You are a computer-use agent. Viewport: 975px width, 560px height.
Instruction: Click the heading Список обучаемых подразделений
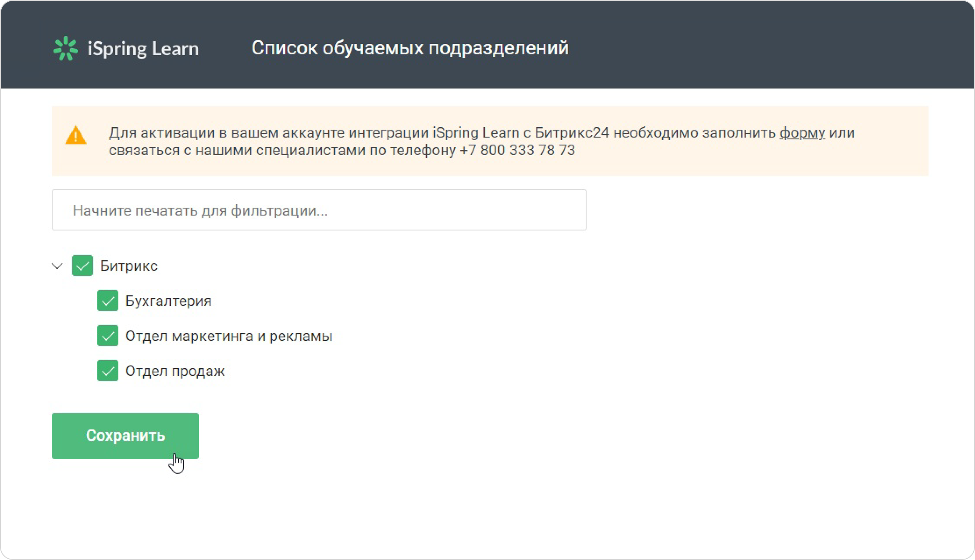(x=410, y=48)
